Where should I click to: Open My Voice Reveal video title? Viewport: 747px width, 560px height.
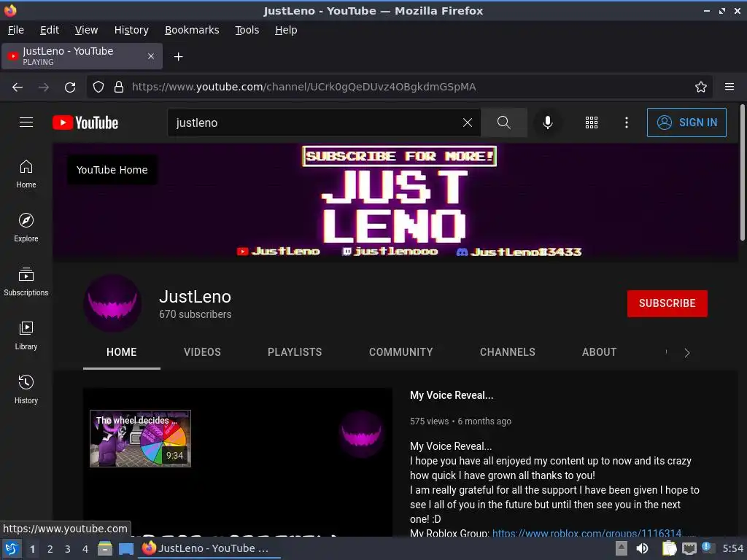(452, 395)
